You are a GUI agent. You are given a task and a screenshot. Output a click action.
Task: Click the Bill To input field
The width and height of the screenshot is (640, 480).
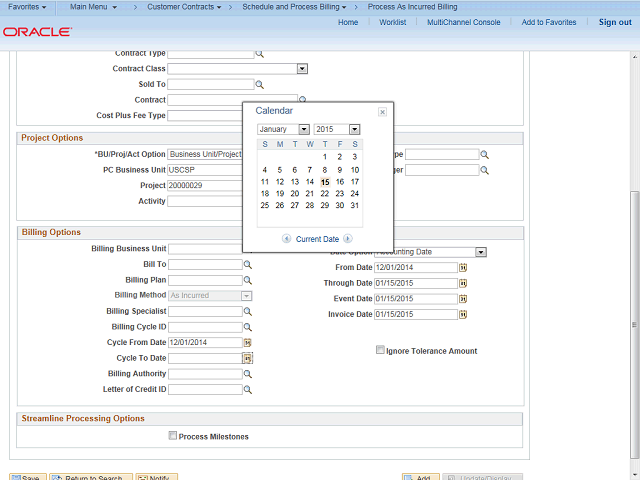tap(205, 264)
